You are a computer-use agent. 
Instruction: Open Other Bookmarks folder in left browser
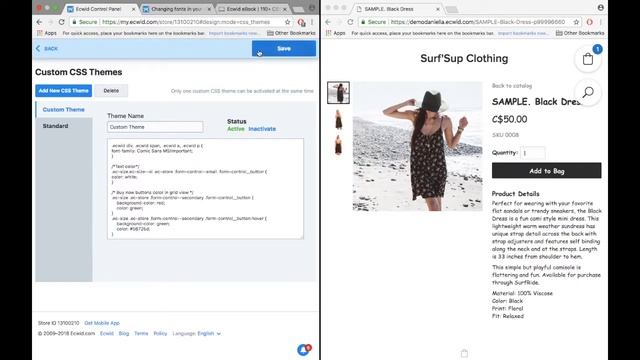291,33
